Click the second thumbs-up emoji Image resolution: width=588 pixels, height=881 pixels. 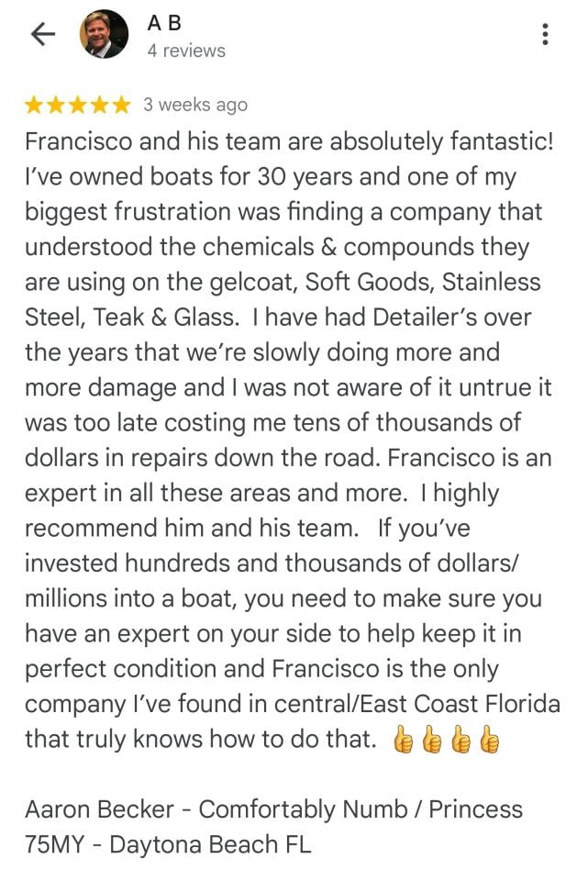pos(431,740)
